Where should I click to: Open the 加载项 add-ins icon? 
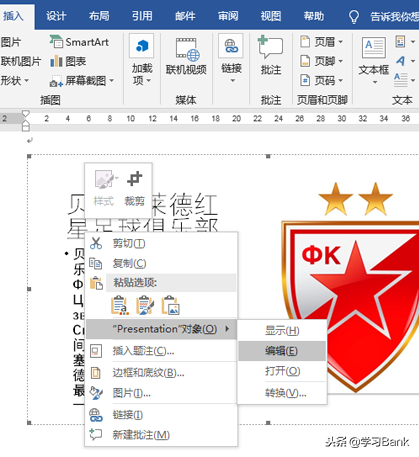142,46
